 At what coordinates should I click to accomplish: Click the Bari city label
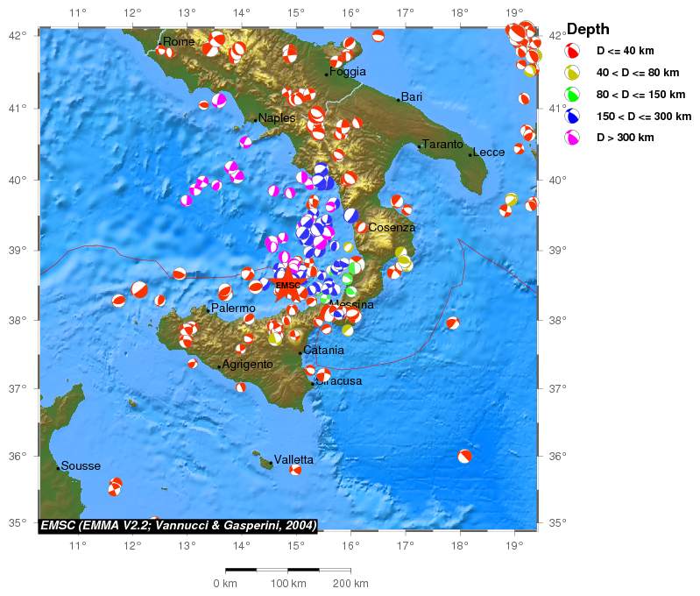412,97
